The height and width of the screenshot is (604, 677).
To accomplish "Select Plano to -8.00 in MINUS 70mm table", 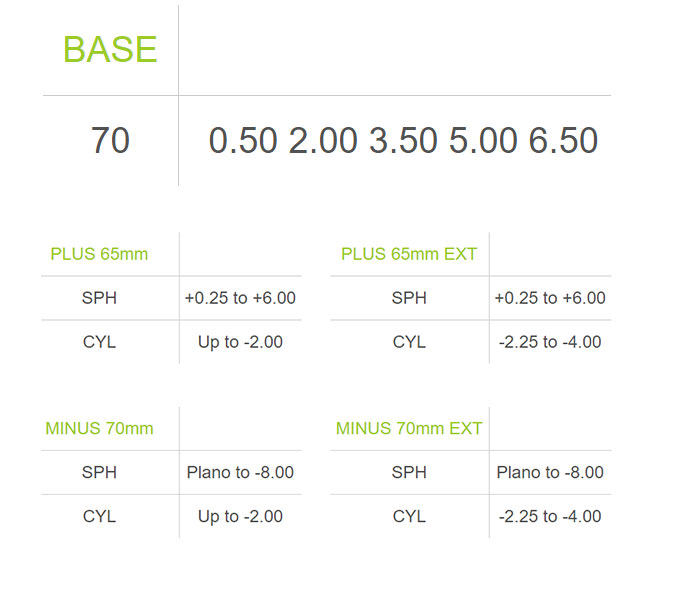I will click(240, 472).
